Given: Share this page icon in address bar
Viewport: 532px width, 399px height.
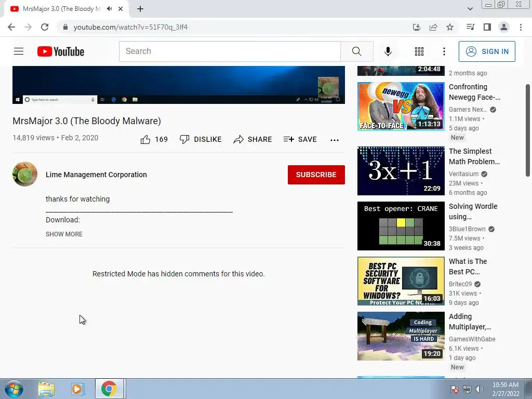Looking at the screenshot, I should [x=433, y=27].
